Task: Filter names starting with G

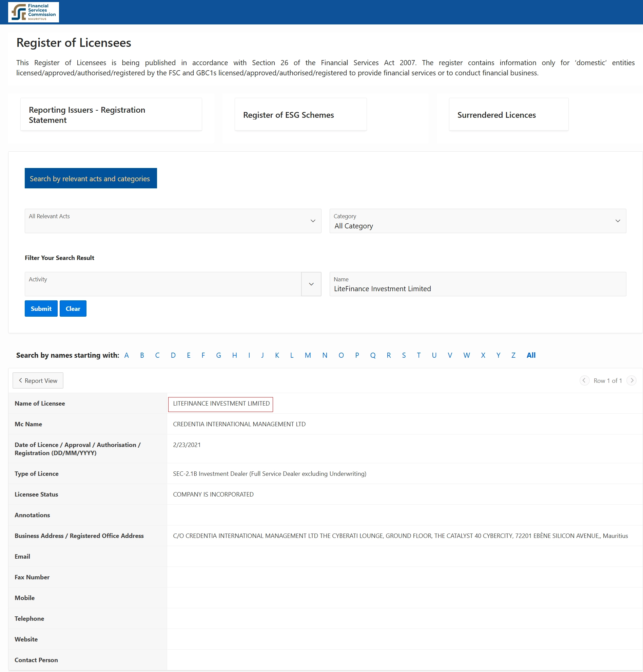Action: tap(218, 355)
